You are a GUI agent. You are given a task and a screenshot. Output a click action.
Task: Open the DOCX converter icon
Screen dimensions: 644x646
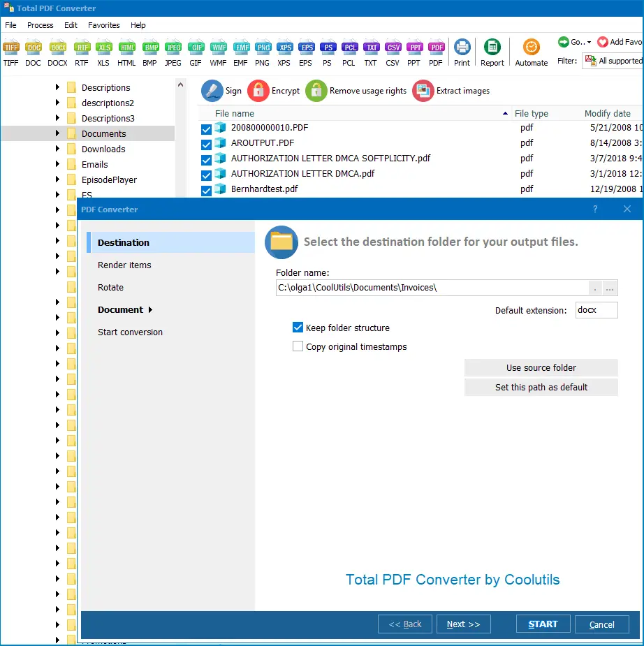point(57,49)
